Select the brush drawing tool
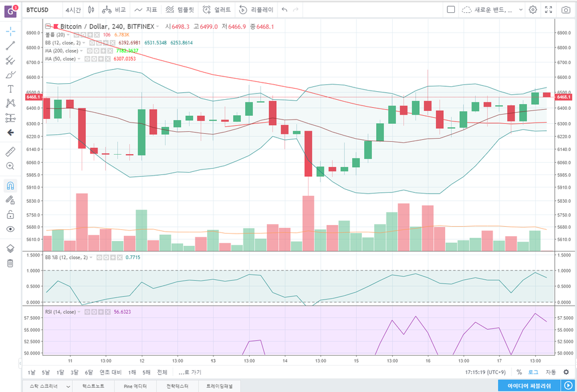 (x=10, y=75)
